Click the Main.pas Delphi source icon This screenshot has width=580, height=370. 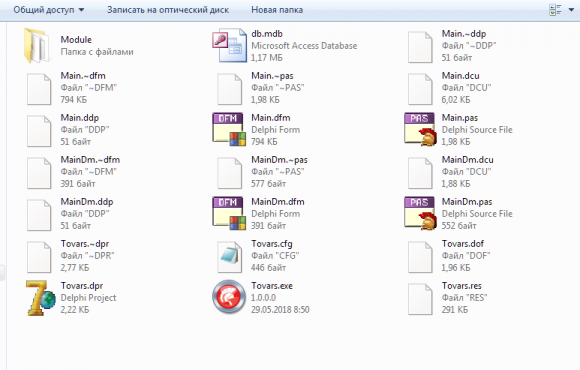point(420,130)
